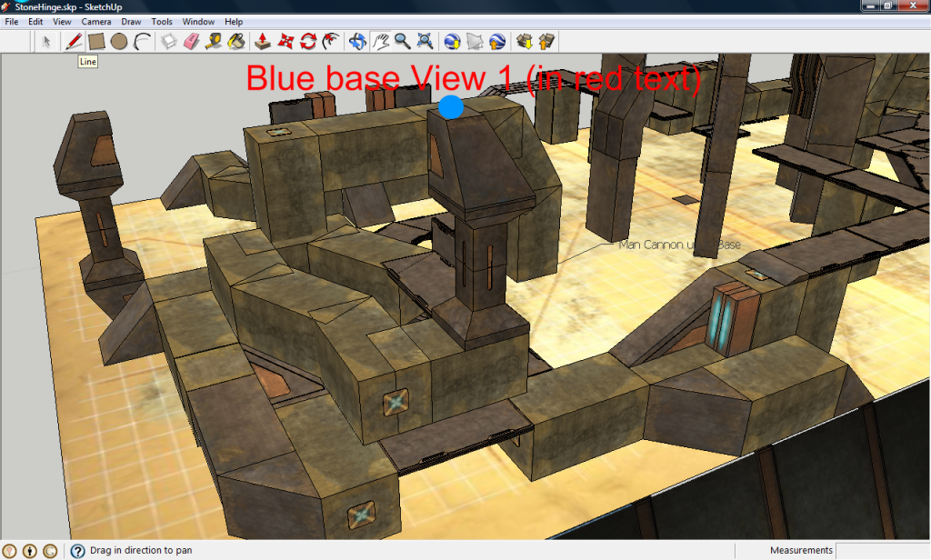Activate the Rotate tool
Viewport: 931px width, 560px height.
(308, 42)
